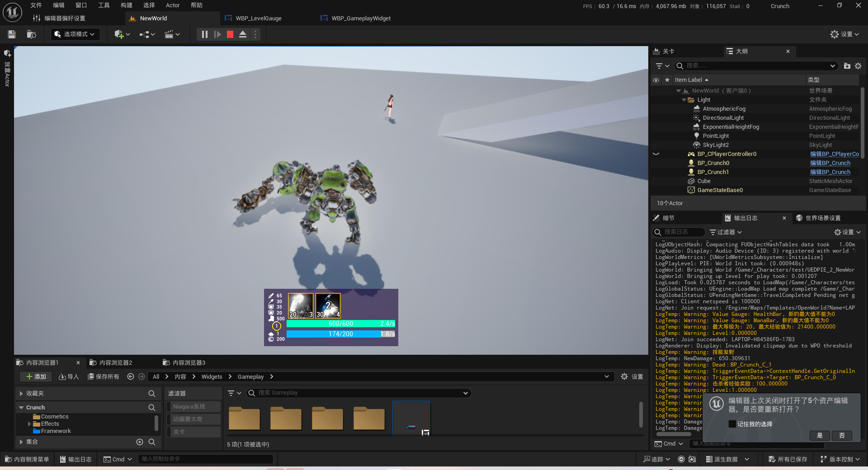Viewport: 868px width, 470px height.
Task: Open the add-content quick menu
Action: coord(122,34)
